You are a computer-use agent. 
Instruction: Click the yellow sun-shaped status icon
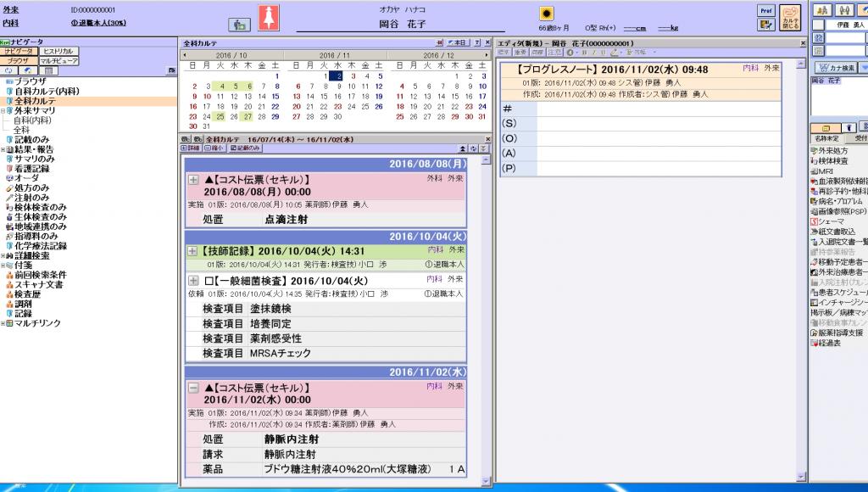pyautogui.click(x=547, y=14)
